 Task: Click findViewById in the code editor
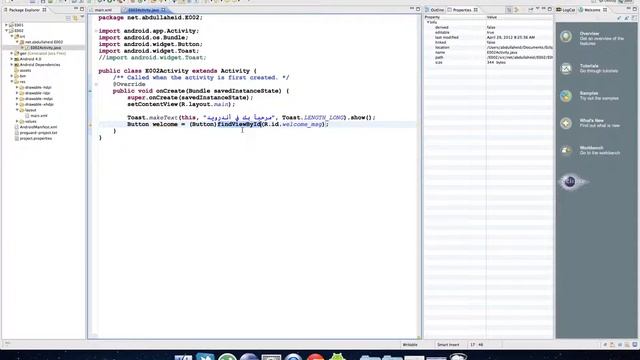(x=239, y=124)
